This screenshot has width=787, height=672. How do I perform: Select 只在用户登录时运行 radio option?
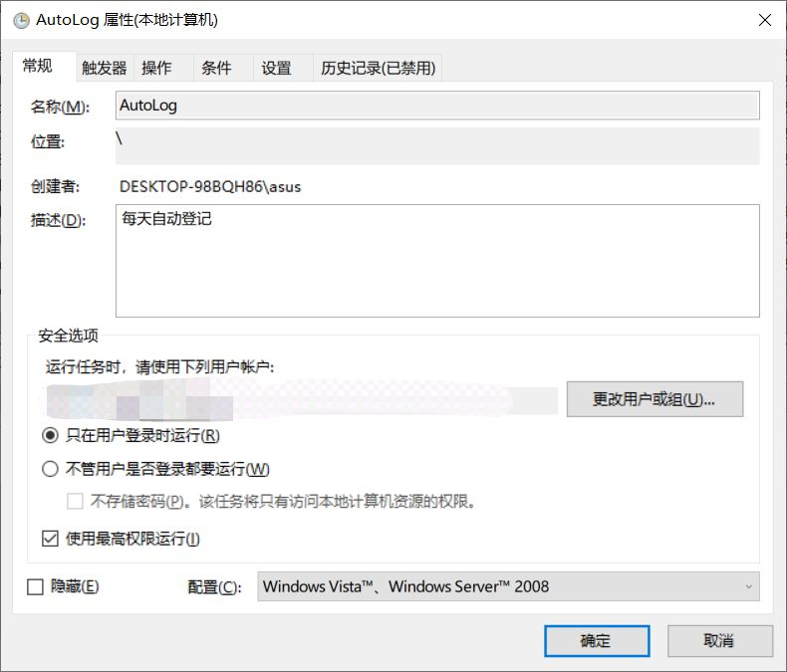click(x=50, y=435)
